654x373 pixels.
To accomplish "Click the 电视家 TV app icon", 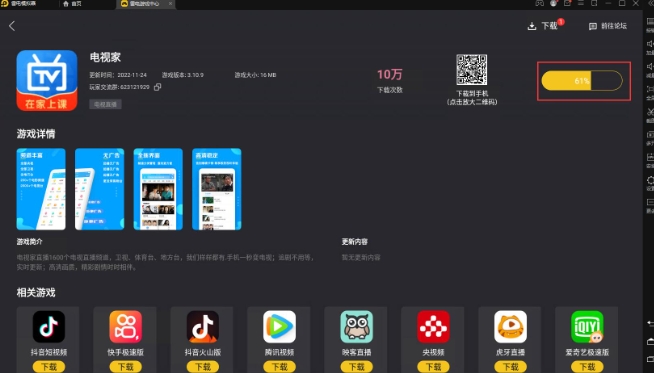I will point(47,81).
